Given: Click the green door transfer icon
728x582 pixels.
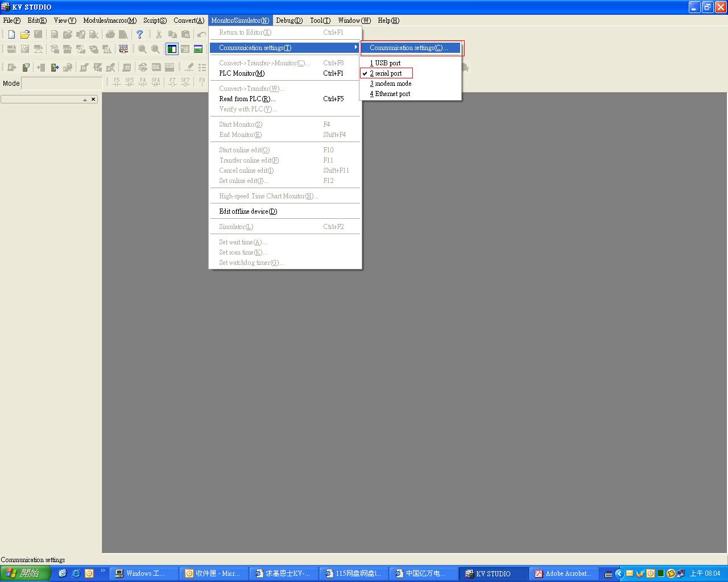Looking at the screenshot, I should click(55, 68).
